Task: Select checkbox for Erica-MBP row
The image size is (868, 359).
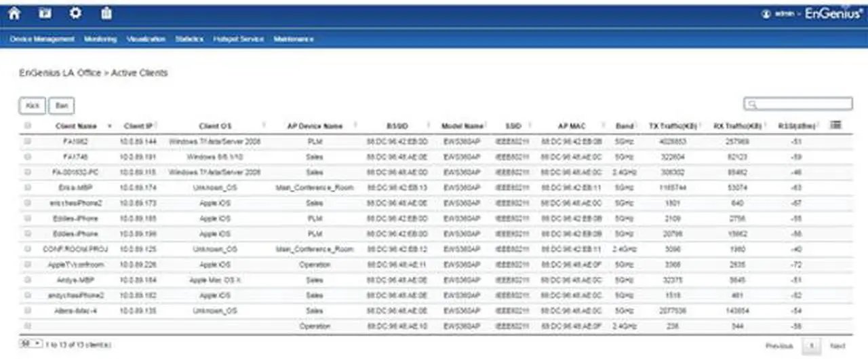Action: (x=28, y=187)
